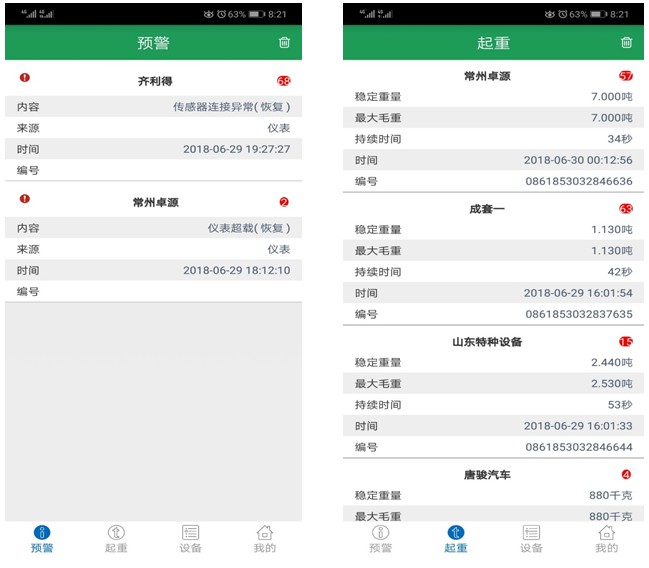Tap red badge 15 on 山东特种设备 card
649x568 pixels.
pos(626,342)
